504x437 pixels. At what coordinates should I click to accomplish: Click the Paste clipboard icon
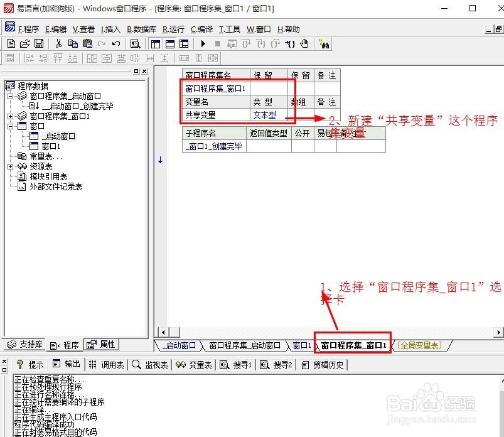pos(87,43)
